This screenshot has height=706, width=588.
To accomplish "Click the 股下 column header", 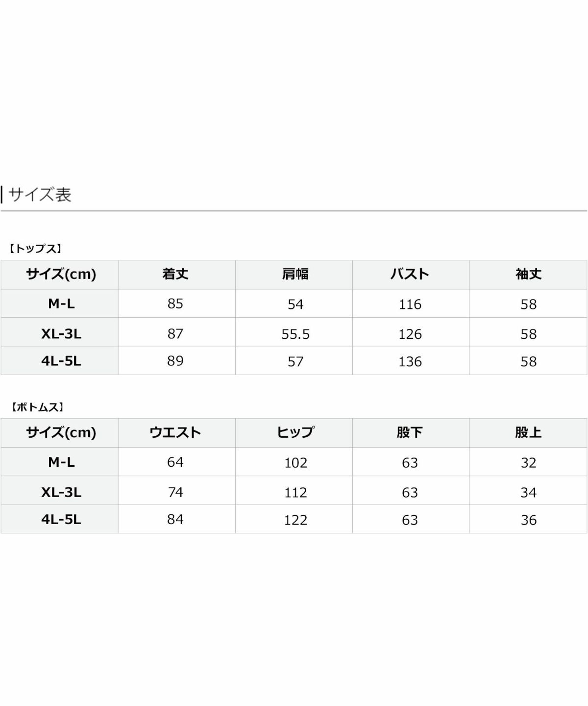I will pos(410,432).
